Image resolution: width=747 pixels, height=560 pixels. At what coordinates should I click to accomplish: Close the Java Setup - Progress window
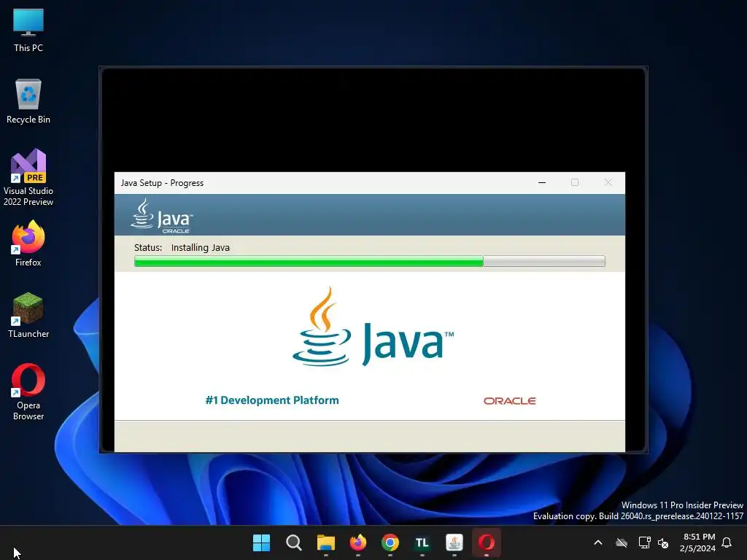pos(608,183)
